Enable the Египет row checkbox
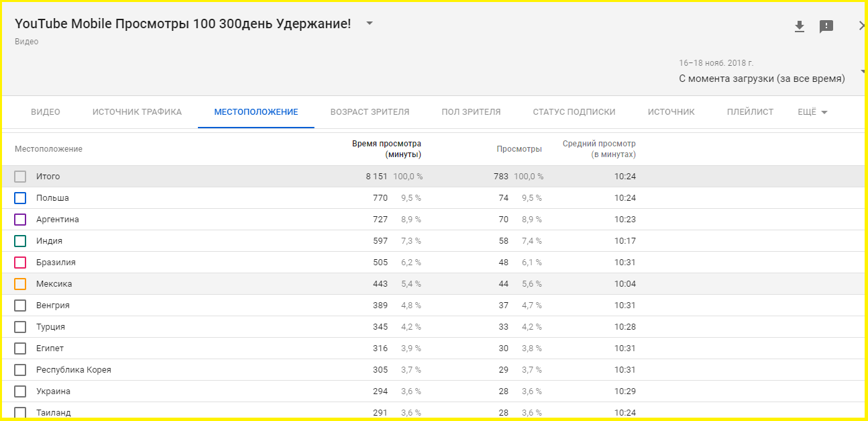The width and height of the screenshot is (868, 421). pyautogui.click(x=20, y=348)
